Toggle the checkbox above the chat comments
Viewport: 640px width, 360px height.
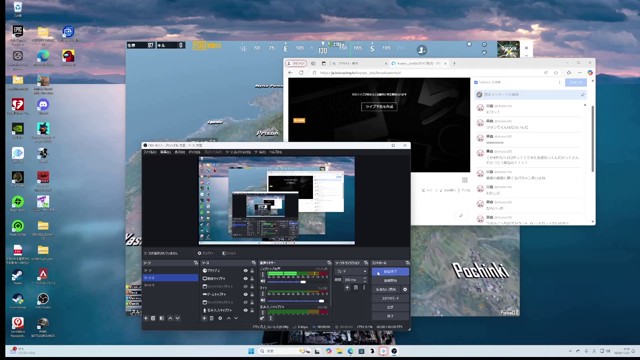click(476, 82)
